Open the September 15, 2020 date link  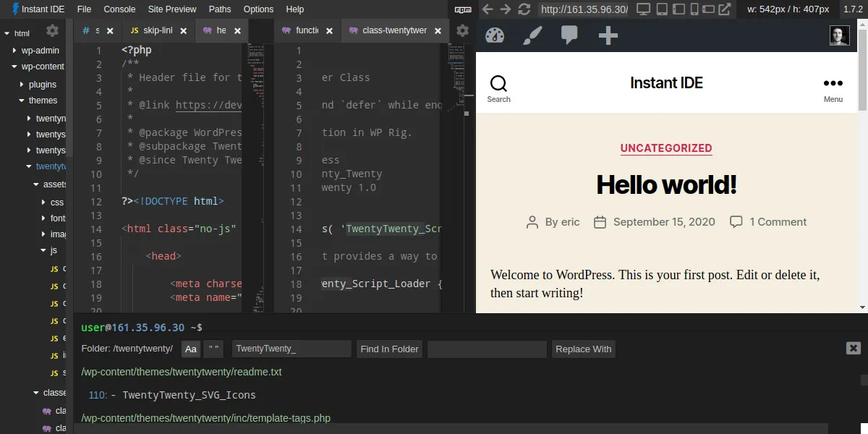[x=664, y=222]
